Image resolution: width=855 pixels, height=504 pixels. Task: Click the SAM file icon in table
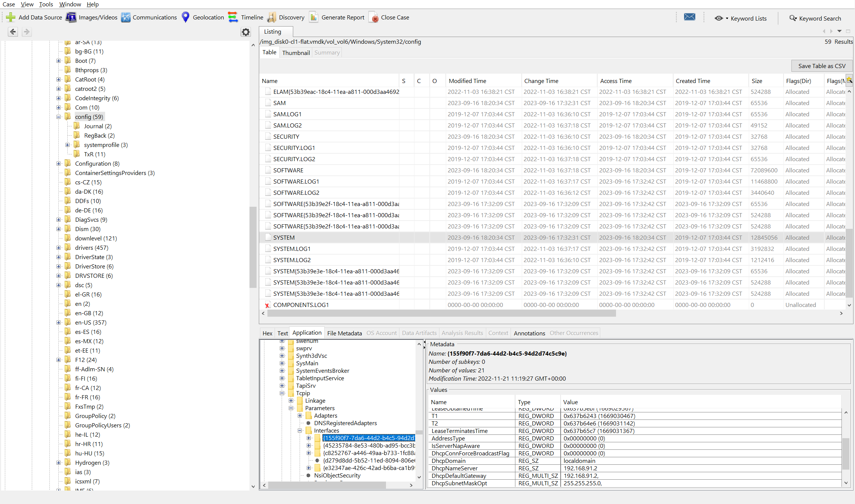tap(268, 103)
